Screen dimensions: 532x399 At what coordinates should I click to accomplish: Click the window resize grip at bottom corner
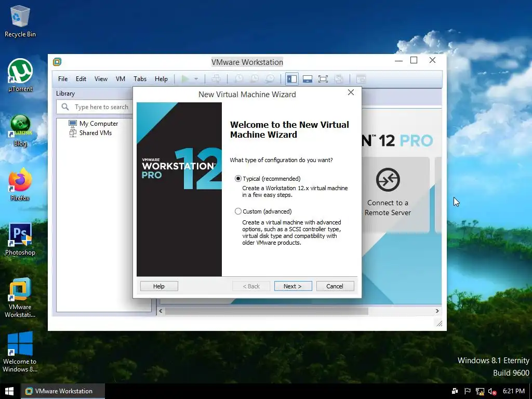point(440,323)
